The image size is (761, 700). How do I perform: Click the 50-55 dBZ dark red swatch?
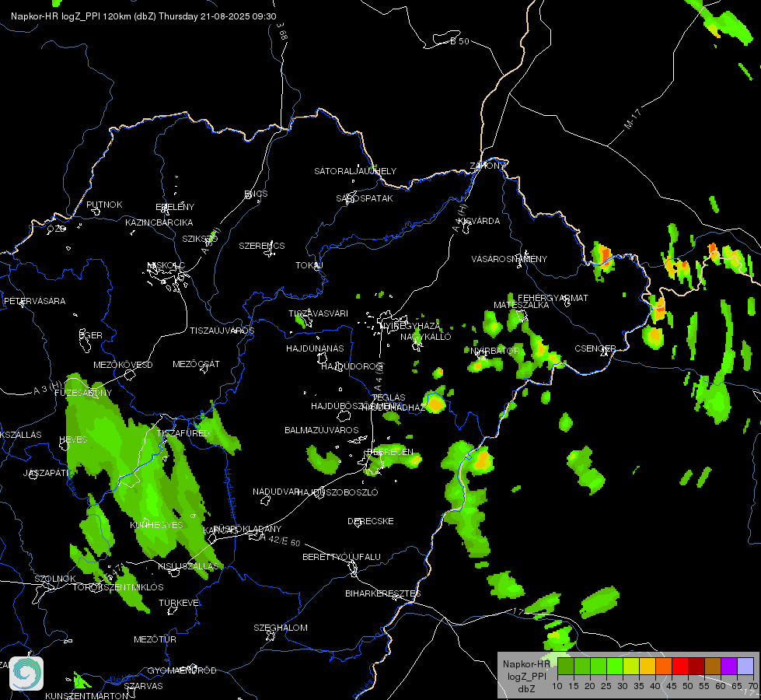[696, 666]
